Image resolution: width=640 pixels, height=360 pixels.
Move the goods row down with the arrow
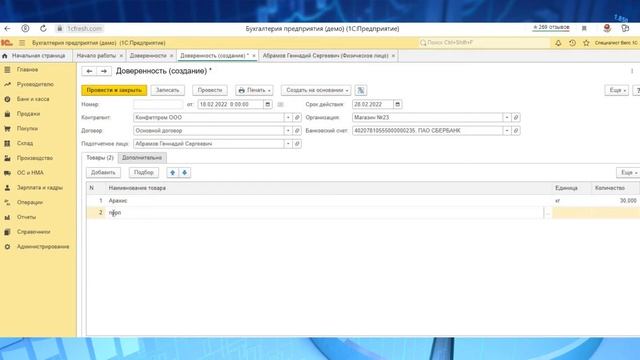[x=184, y=173]
